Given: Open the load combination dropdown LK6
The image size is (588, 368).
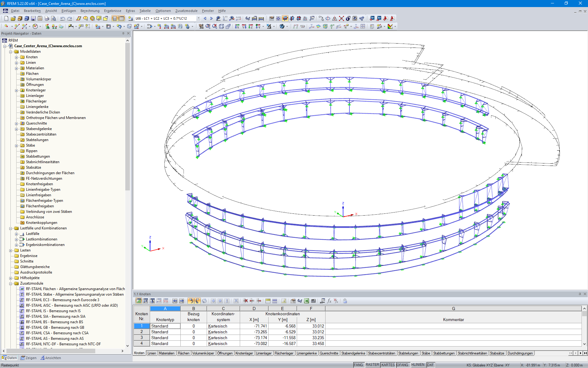Looking at the screenshot, I should point(198,18).
